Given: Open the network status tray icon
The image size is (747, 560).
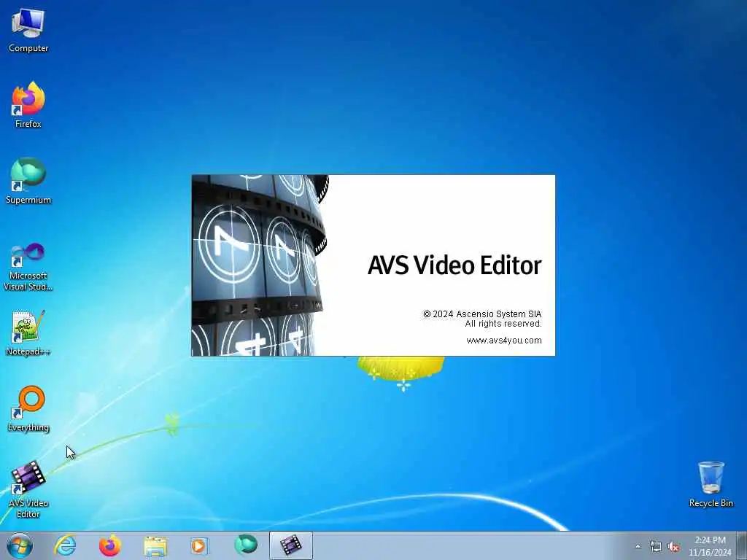Looking at the screenshot, I should coord(656,547).
